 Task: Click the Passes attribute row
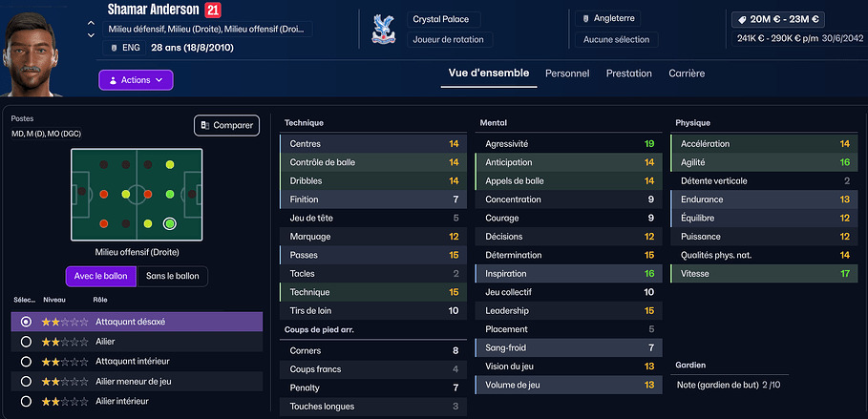(x=373, y=255)
